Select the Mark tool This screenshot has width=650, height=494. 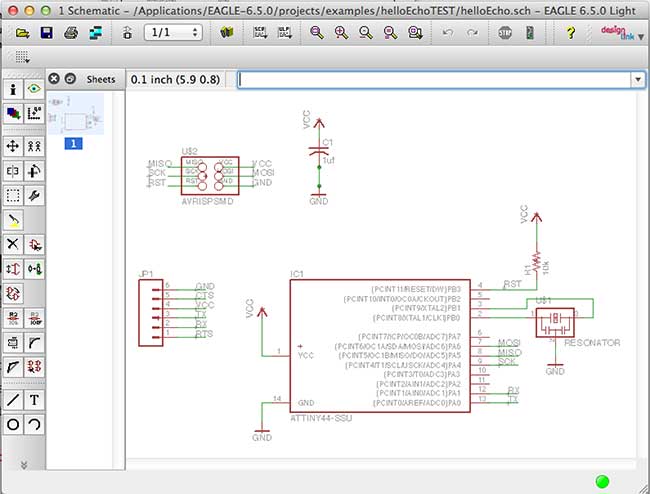(34, 114)
